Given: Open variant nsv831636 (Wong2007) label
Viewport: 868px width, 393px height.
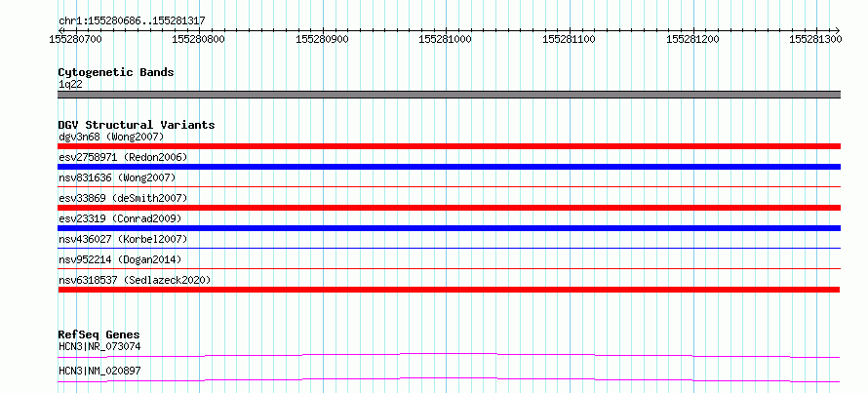Looking at the screenshot, I should pyautogui.click(x=117, y=177).
